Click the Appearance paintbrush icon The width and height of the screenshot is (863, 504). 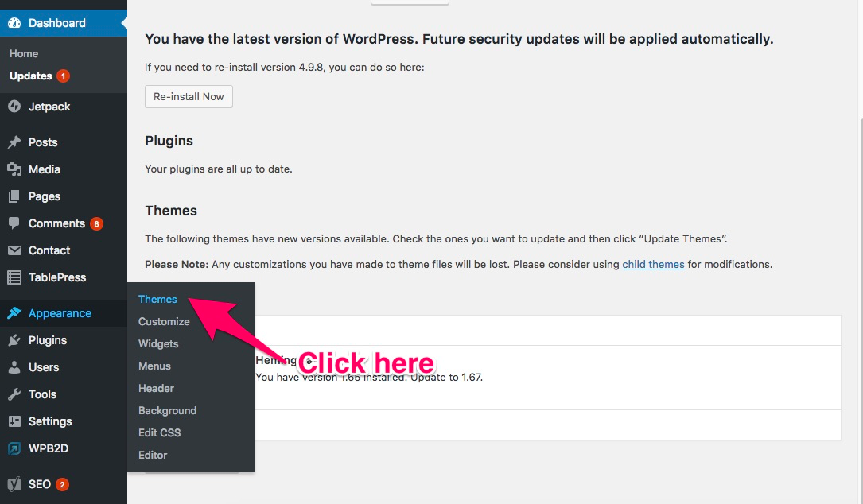point(14,313)
